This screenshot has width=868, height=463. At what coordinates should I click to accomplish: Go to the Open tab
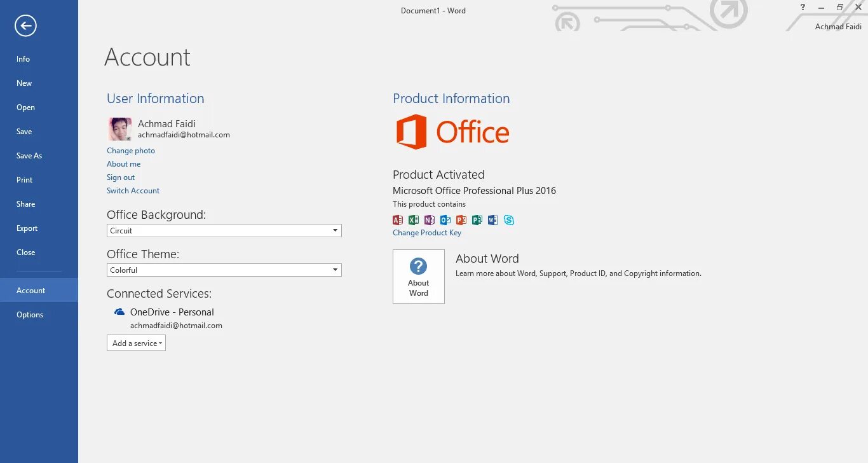click(x=39, y=107)
